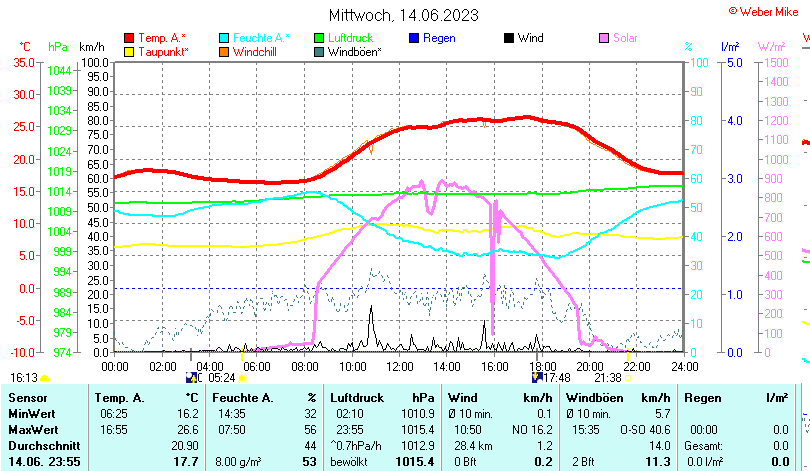
Task: Select the Windböen column header
Action: click(x=594, y=398)
